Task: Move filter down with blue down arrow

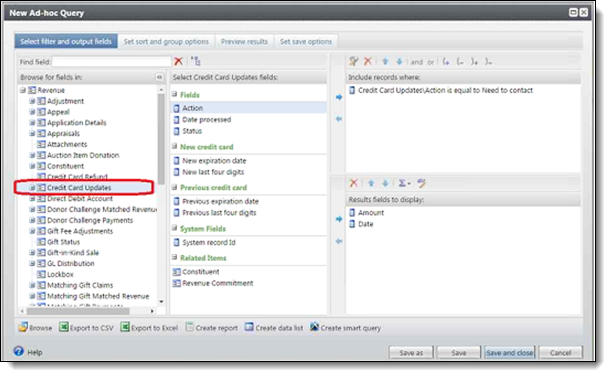Action: coord(399,61)
